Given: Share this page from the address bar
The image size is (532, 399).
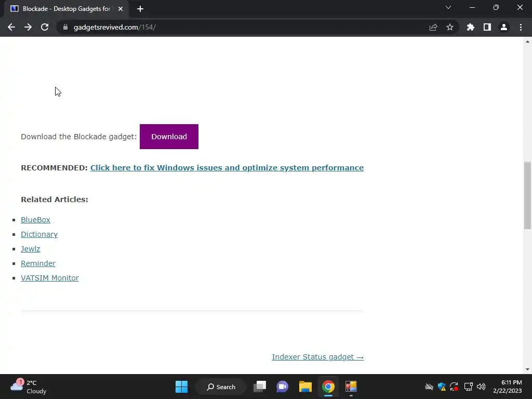Looking at the screenshot, I should pos(433,27).
